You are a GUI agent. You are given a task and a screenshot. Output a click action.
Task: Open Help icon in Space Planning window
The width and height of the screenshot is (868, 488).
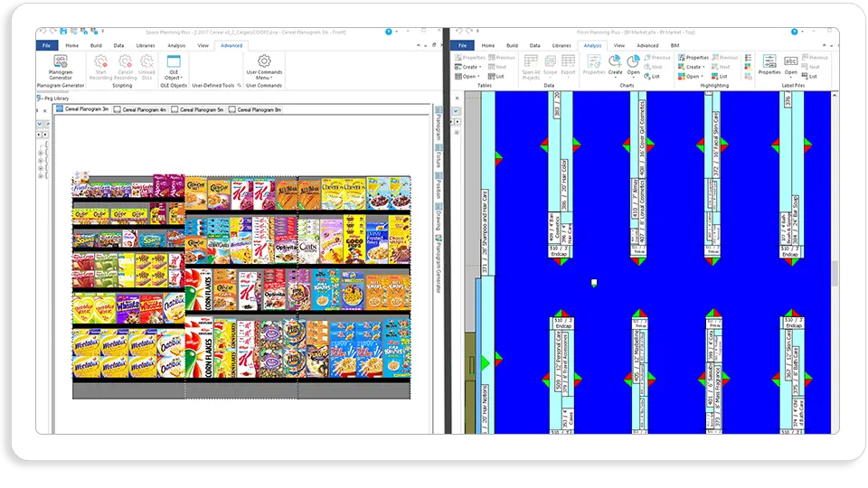coord(389,33)
